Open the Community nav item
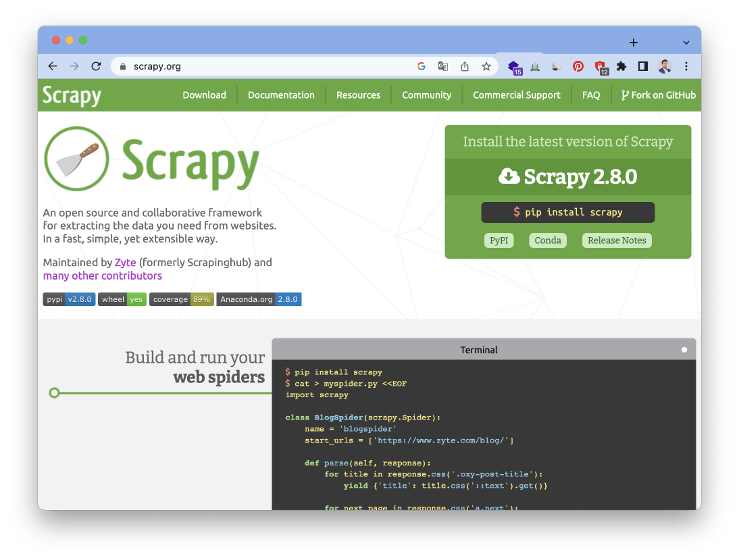 (426, 95)
